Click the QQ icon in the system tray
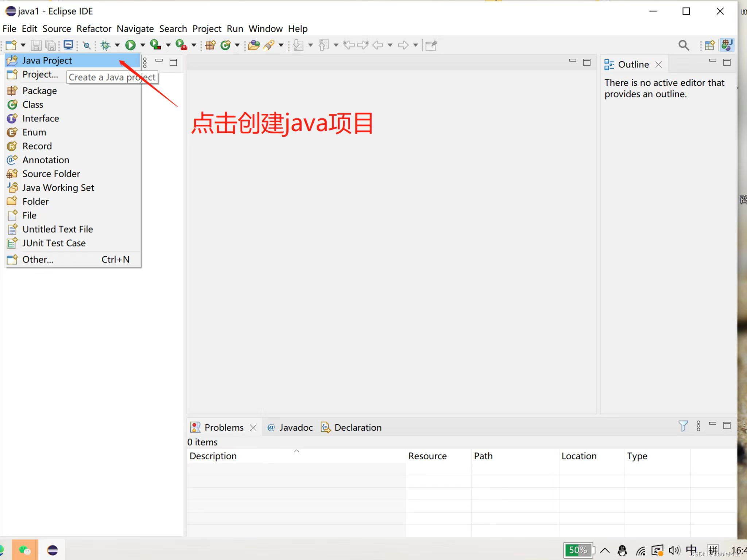The width and height of the screenshot is (747, 560). tap(622, 550)
